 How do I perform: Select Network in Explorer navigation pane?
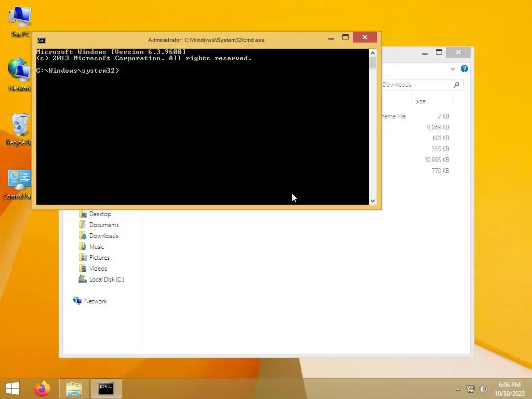[x=95, y=301]
